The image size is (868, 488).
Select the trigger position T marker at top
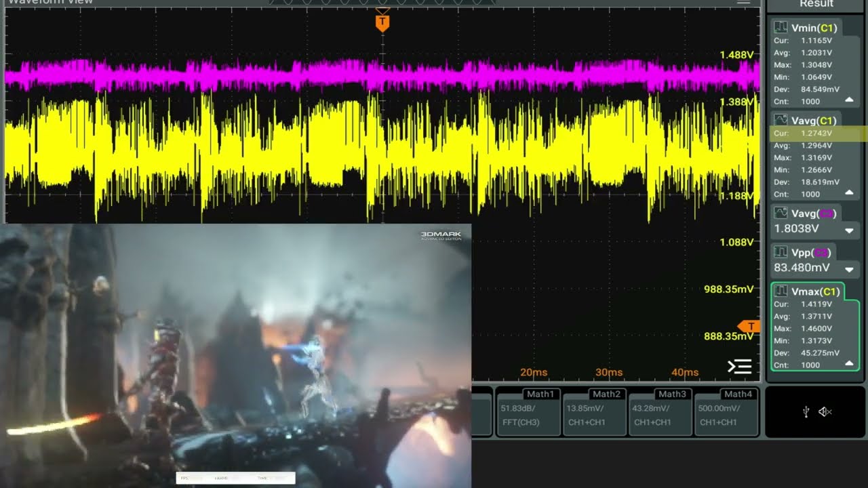tap(382, 22)
